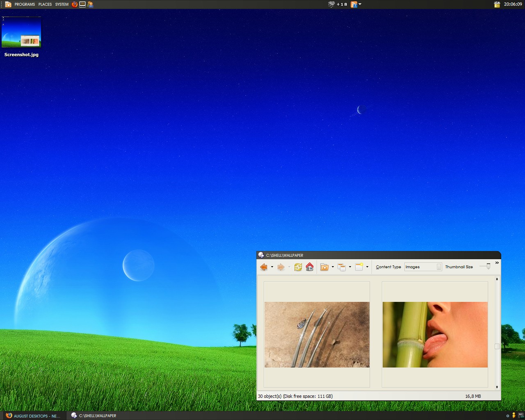Click the +18 temperature reading
525x420 pixels.
point(342,4)
